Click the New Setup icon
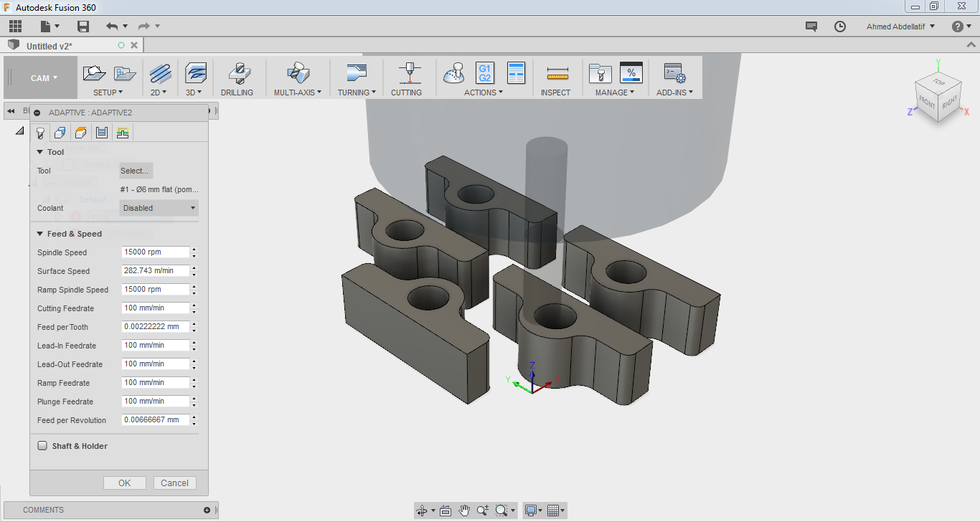 point(95,72)
